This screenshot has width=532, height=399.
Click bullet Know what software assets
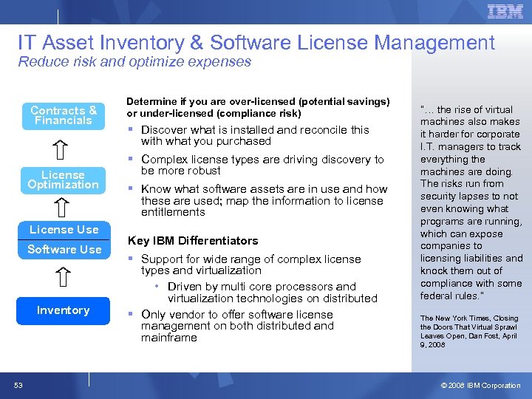[264, 200]
